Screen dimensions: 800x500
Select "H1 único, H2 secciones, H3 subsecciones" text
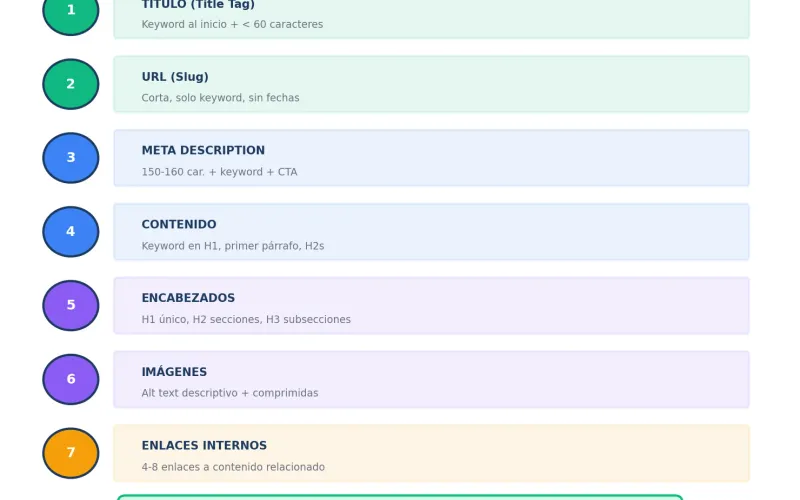coord(246,319)
